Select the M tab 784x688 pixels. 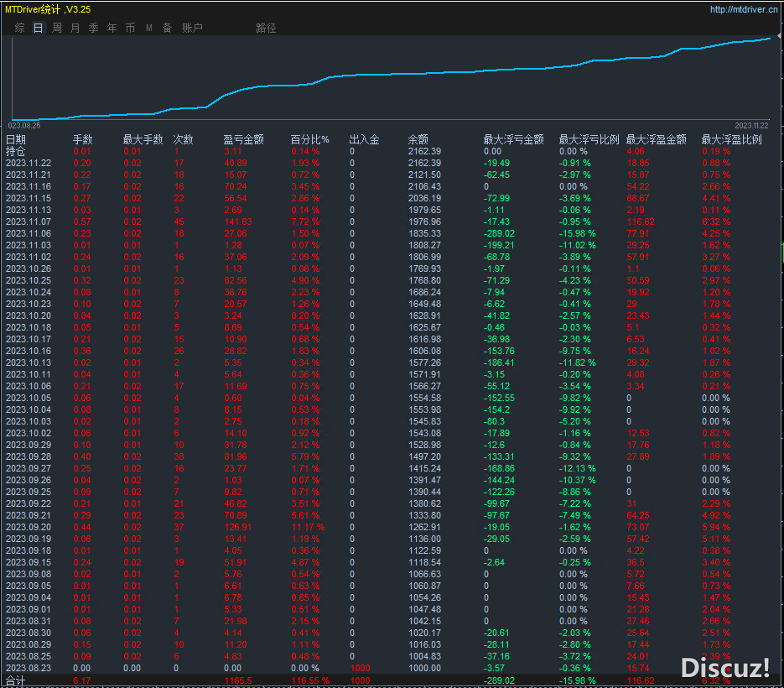149,28
